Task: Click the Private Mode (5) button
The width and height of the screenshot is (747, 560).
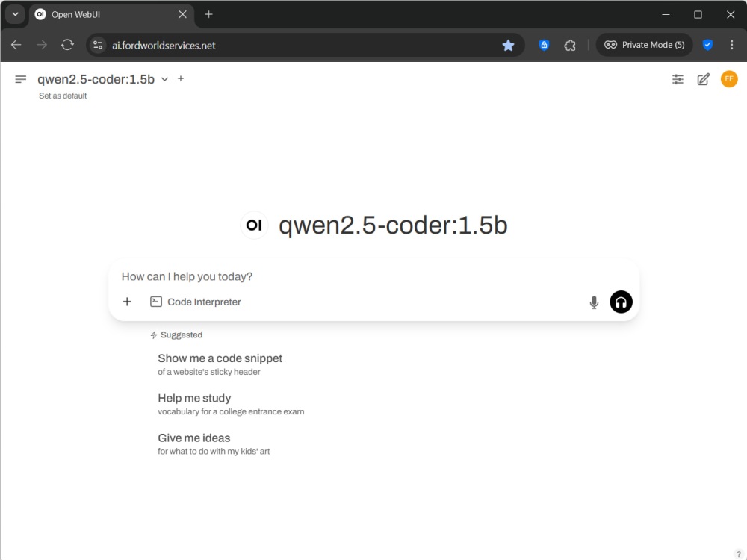Action: pos(644,45)
